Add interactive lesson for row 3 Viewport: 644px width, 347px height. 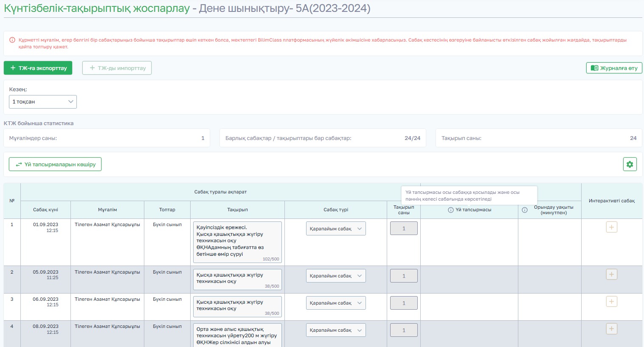click(611, 302)
